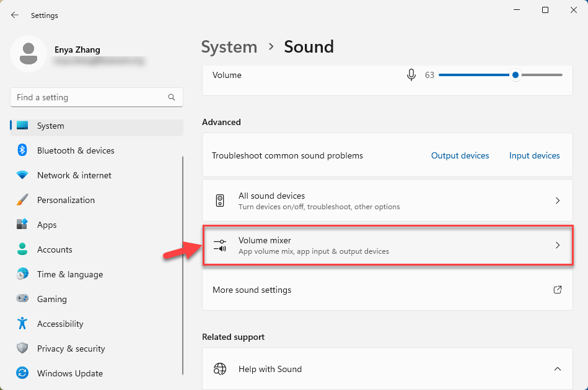Open Volume mixer via its right chevron
588x390 pixels.
[557, 245]
